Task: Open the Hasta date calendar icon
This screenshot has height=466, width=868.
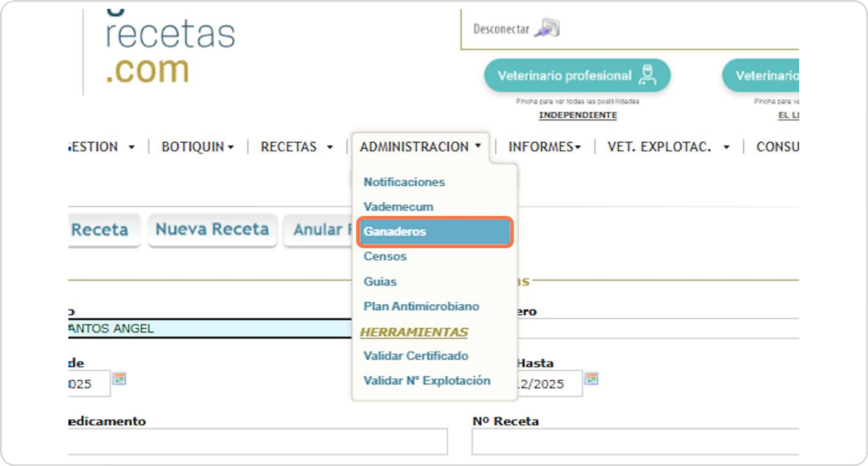Action: pos(591,379)
